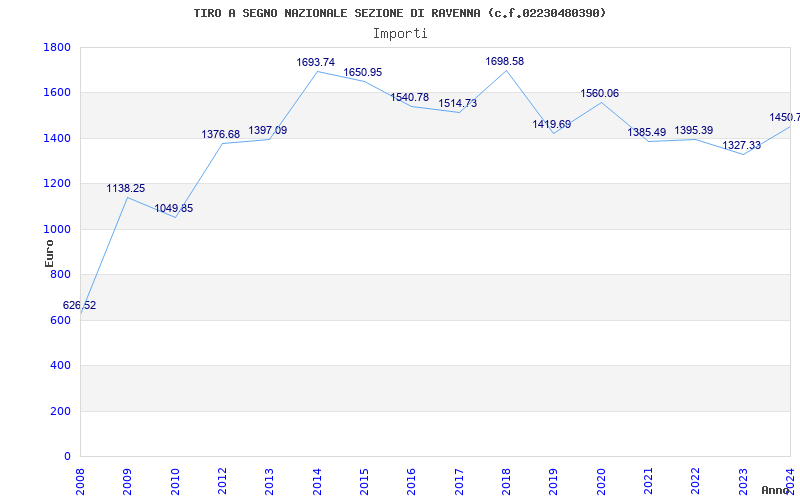Select data label 1395.39
The image size is (800, 500).
[694, 130]
